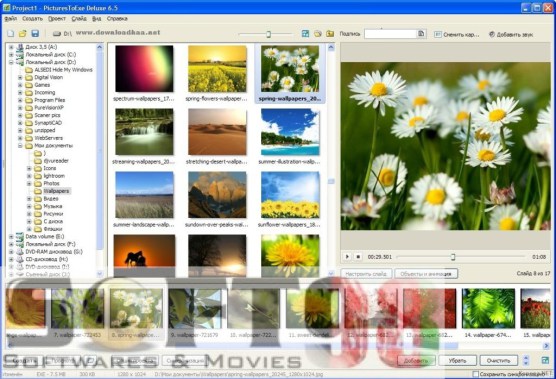The width and height of the screenshot is (556, 379).
Task: Click the Добавить button
Action: click(416, 361)
